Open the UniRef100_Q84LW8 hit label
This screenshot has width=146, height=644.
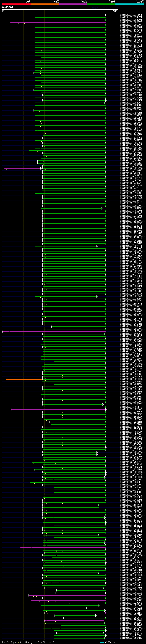point(131,20)
